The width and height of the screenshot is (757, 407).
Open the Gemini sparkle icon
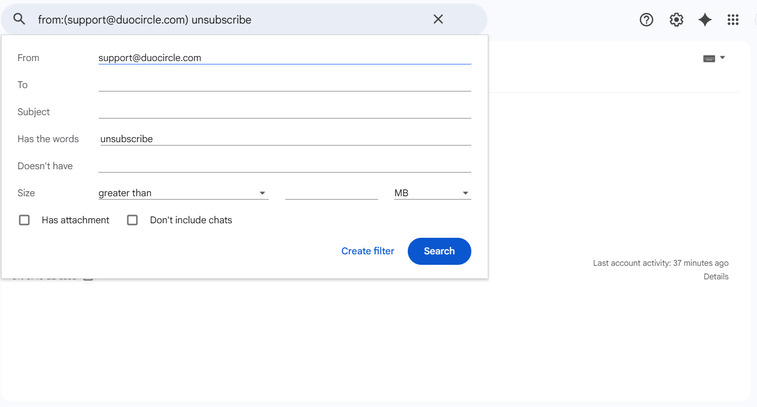click(x=705, y=20)
